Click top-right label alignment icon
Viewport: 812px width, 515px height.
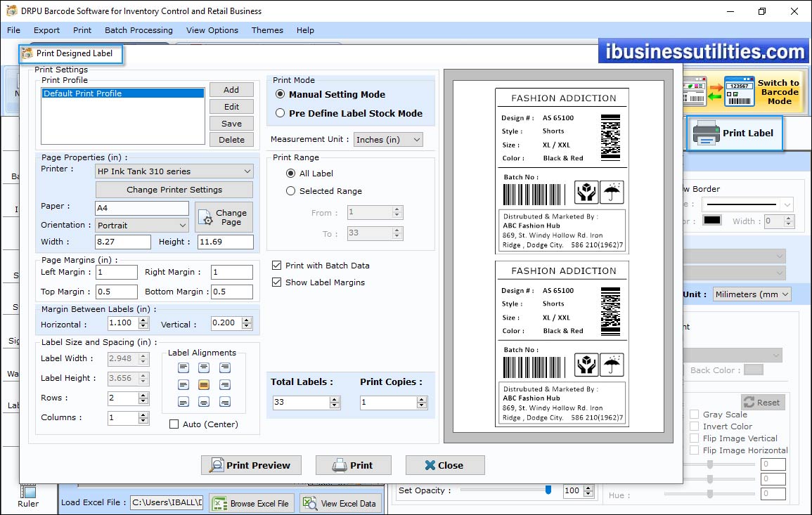coord(225,368)
